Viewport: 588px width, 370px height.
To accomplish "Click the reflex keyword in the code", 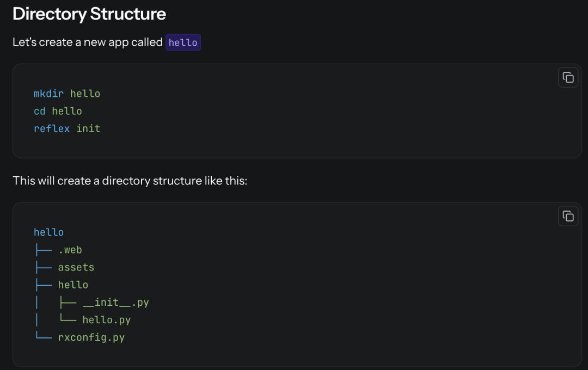I will point(52,128).
